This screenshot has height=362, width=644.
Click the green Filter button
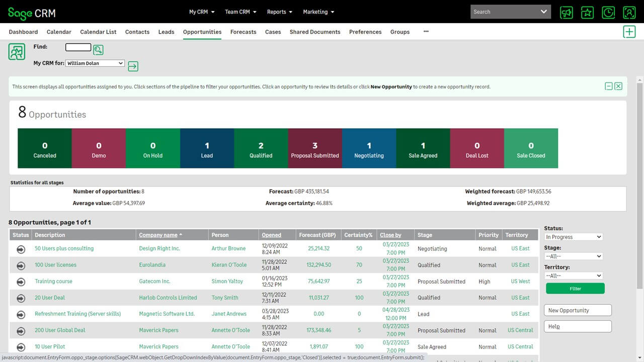coord(575,289)
